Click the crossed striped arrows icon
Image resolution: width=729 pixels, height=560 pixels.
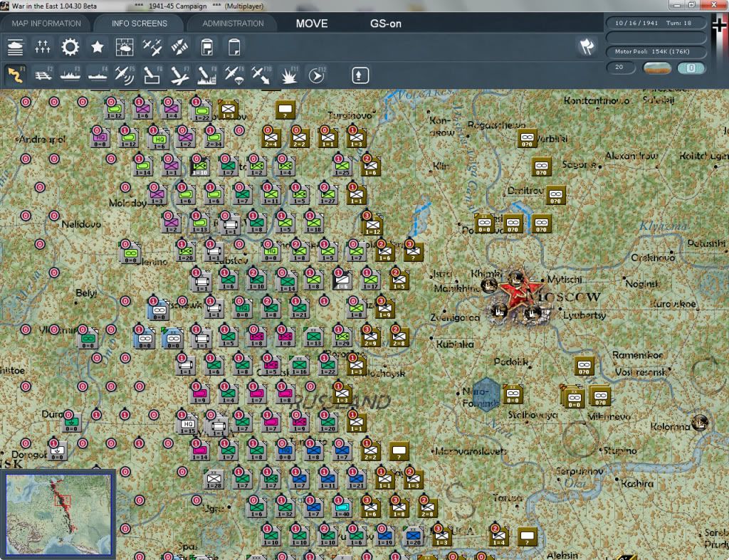point(179,47)
